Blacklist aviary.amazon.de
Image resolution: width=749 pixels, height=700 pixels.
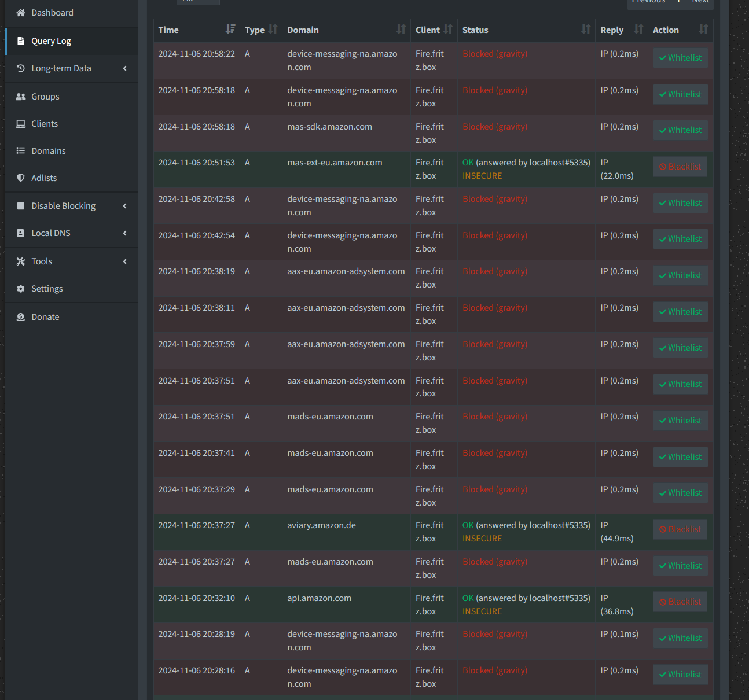(680, 529)
